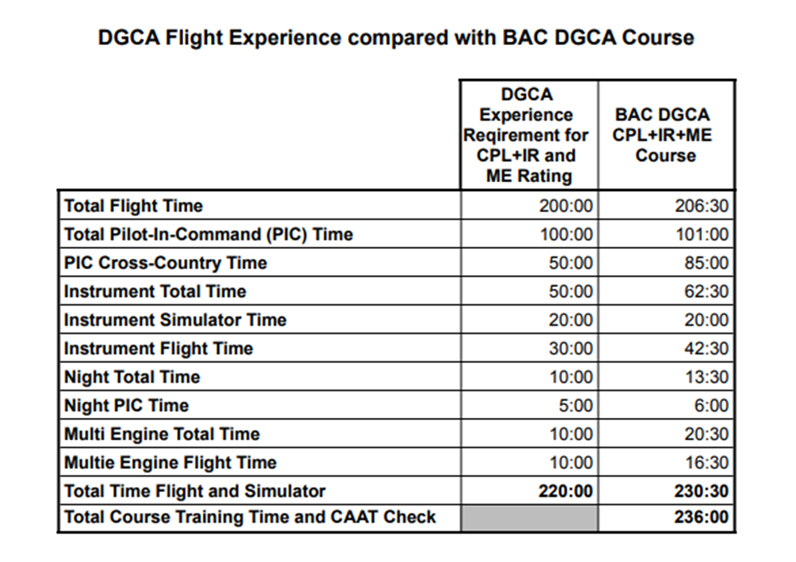Select the Multi Engine Total Time label

[x=162, y=434]
